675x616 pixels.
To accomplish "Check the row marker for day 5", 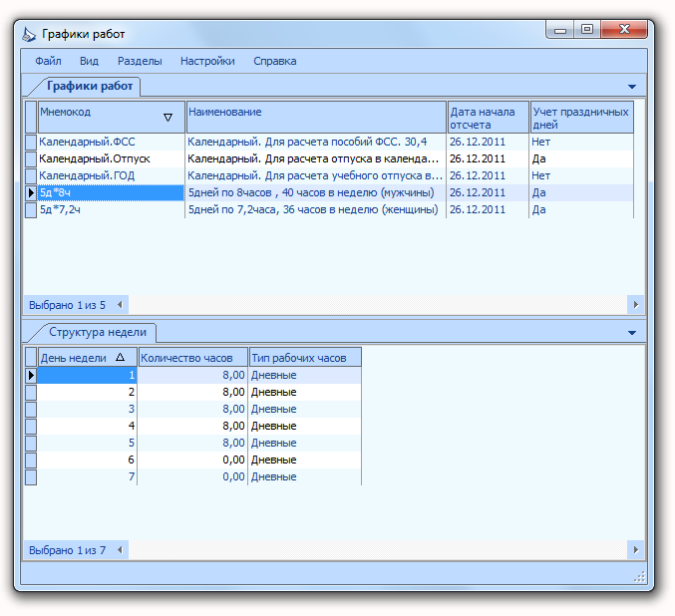I will pos(31,443).
